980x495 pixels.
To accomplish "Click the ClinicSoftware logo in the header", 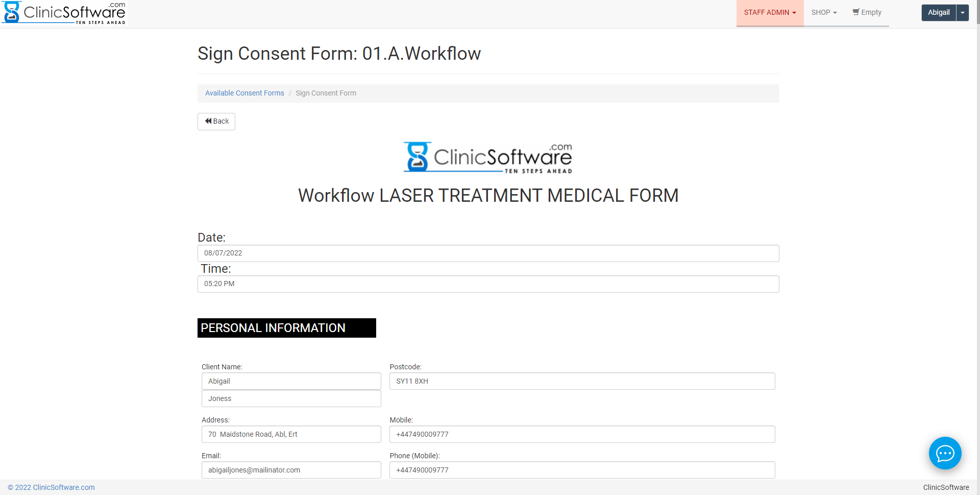I will click(64, 13).
